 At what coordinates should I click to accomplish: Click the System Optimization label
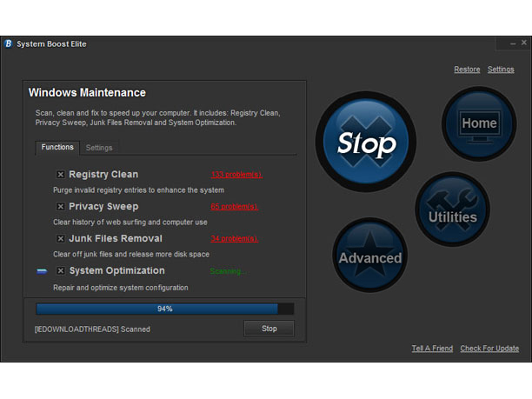click(x=117, y=270)
